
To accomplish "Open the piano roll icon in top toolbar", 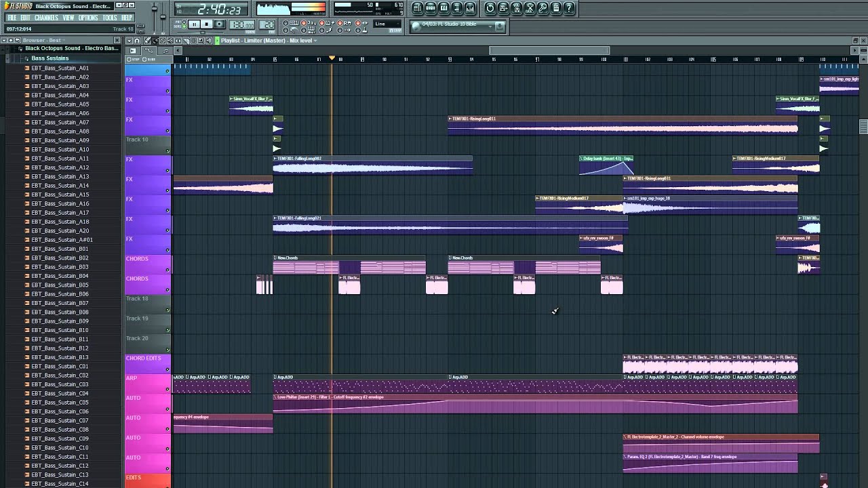I will coord(443,8).
